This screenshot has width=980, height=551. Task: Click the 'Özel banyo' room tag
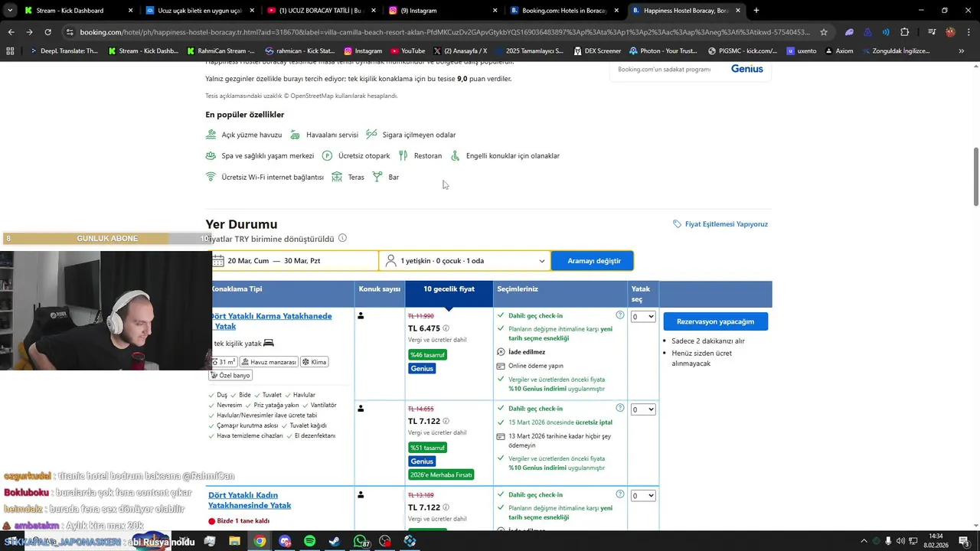pos(230,375)
